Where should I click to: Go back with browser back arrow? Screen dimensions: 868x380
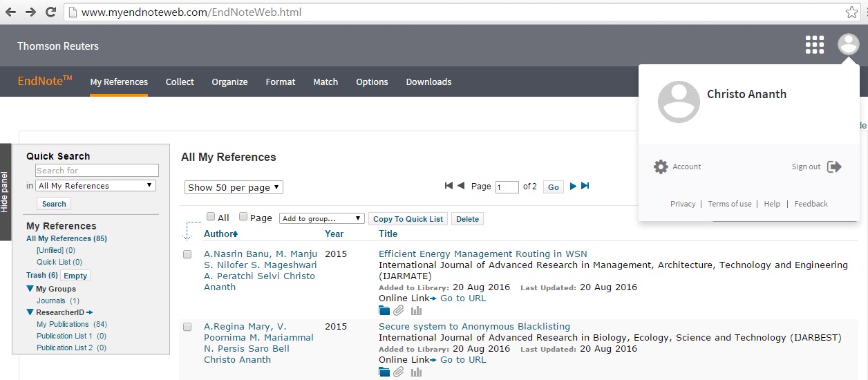(11, 12)
